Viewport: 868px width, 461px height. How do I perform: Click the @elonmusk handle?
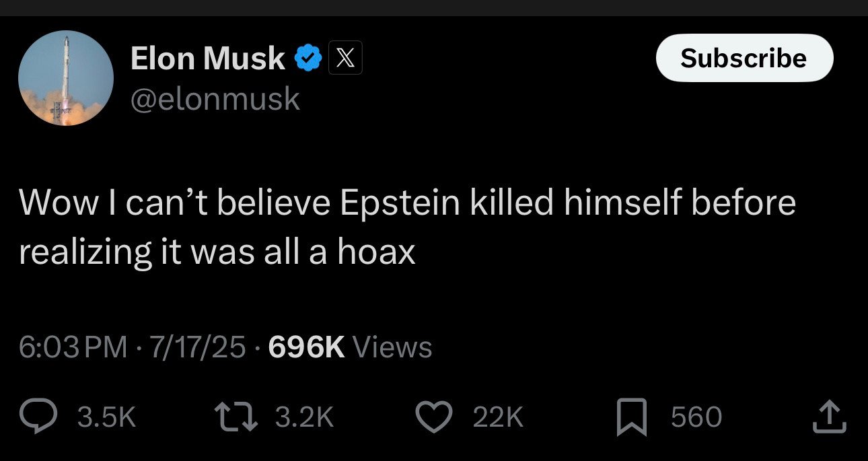point(215,99)
